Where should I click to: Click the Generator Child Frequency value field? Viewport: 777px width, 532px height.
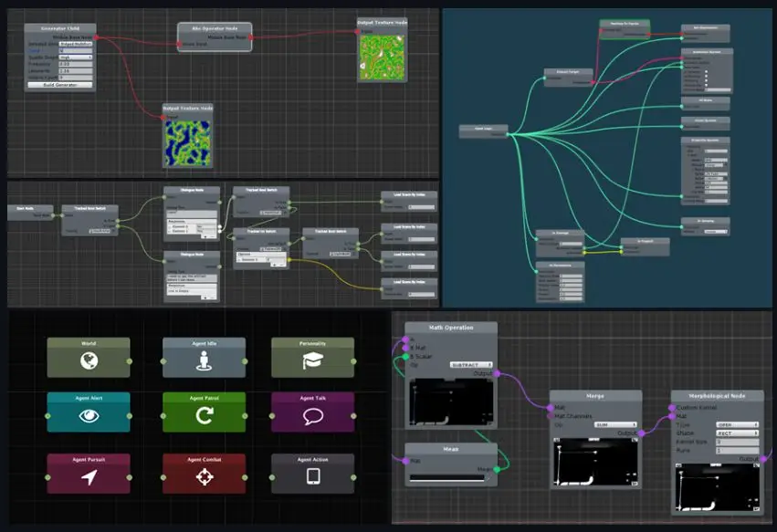coord(76,64)
